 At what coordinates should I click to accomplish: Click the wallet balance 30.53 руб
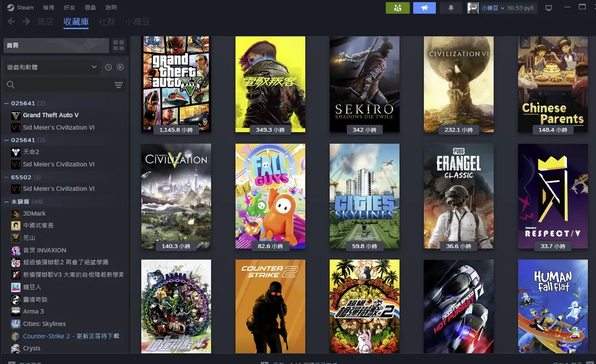[520, 8]
